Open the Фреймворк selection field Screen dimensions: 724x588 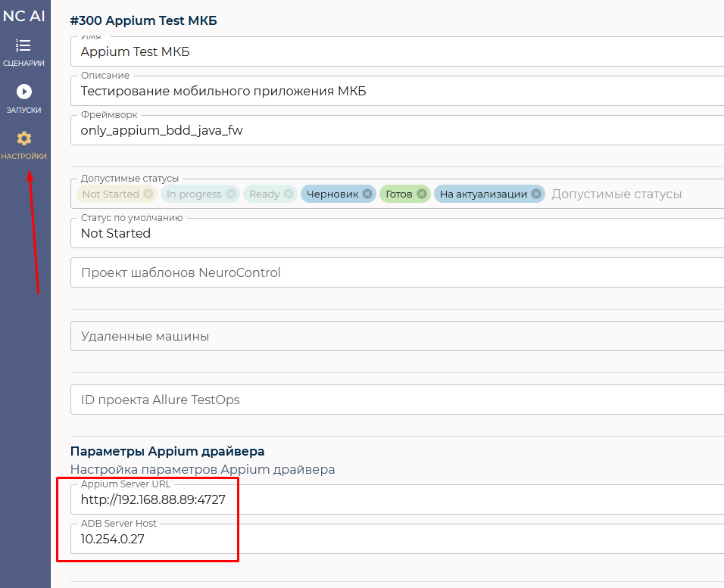point(397,130)
